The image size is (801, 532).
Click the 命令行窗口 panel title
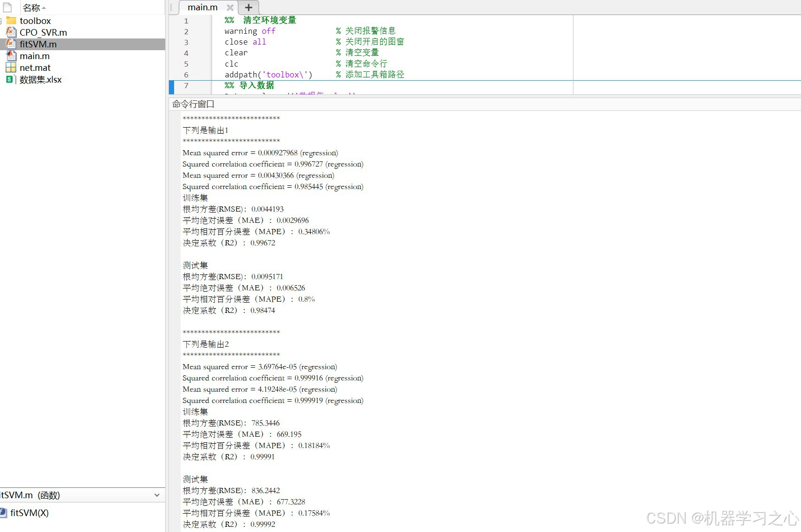tap(193, 104)
